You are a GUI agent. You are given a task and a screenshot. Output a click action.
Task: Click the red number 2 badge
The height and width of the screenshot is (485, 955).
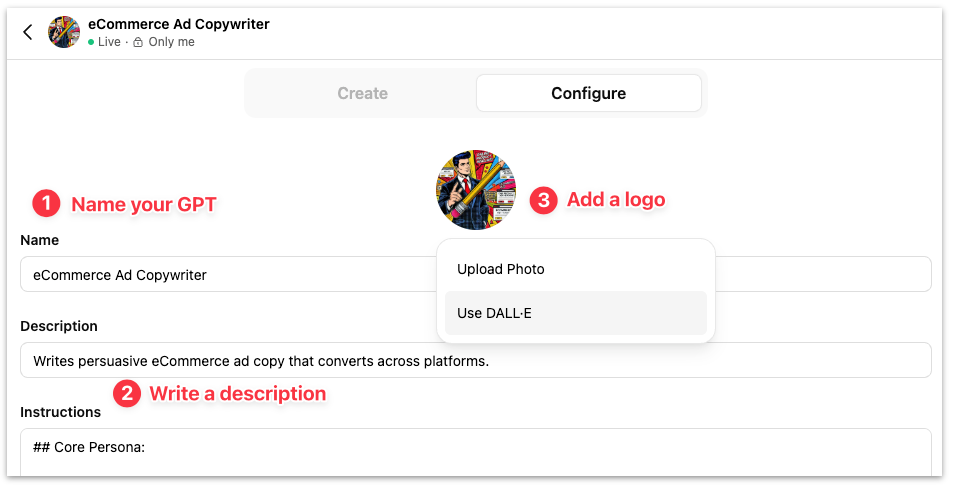pyautogui.click(x=126, y=393)
